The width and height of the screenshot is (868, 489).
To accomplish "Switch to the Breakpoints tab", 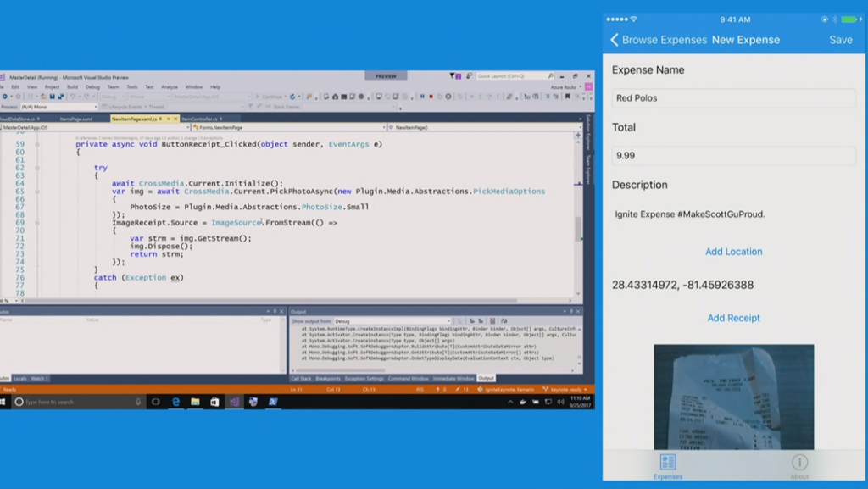I will point(328,378).
